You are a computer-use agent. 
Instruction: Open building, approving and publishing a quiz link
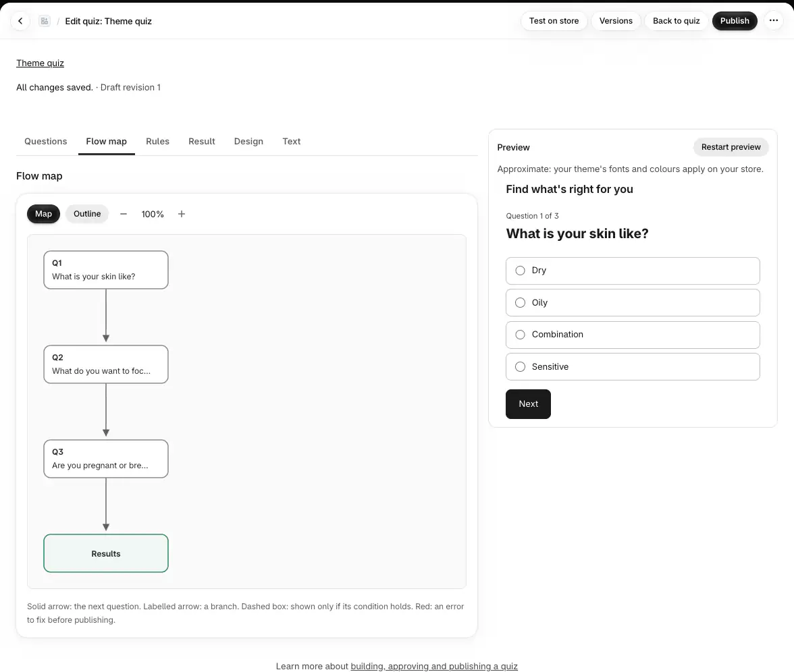point(434,667)
